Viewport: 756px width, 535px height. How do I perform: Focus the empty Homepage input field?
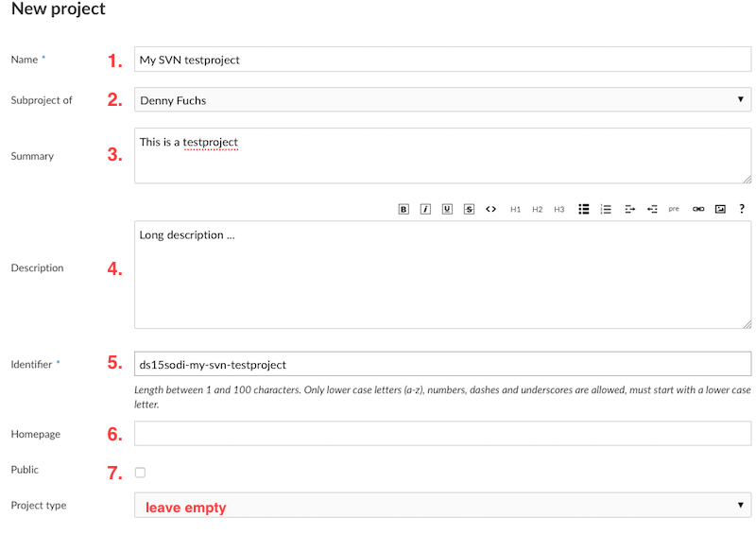[x=442, y=433]
